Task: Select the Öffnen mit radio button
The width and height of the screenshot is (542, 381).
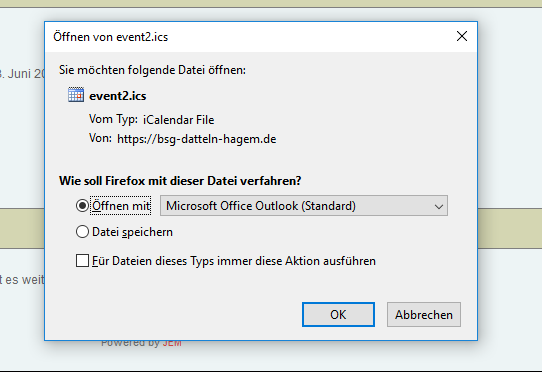Action: coord(82,206)
